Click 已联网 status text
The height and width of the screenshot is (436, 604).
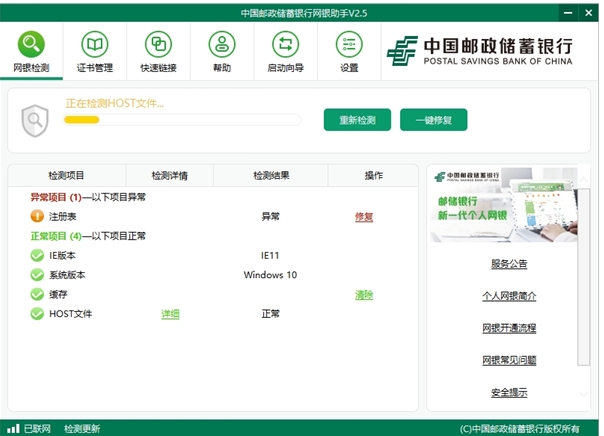(37, 429)
